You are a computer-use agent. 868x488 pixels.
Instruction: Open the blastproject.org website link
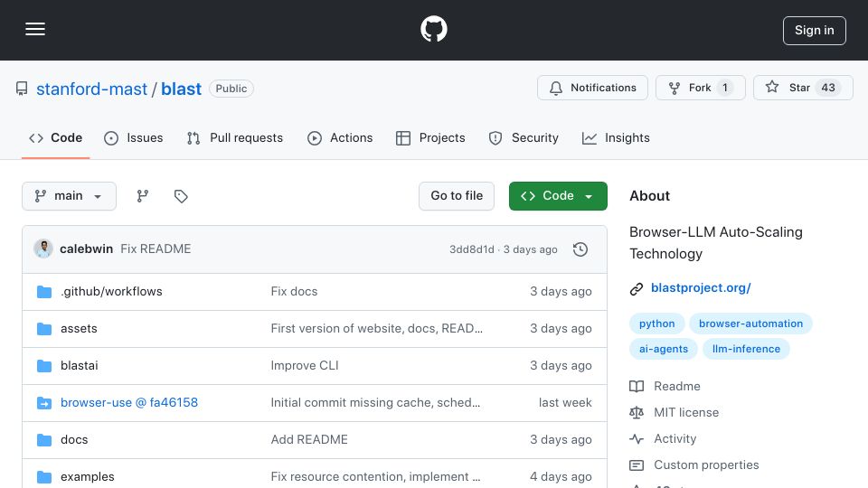[701, 287]
